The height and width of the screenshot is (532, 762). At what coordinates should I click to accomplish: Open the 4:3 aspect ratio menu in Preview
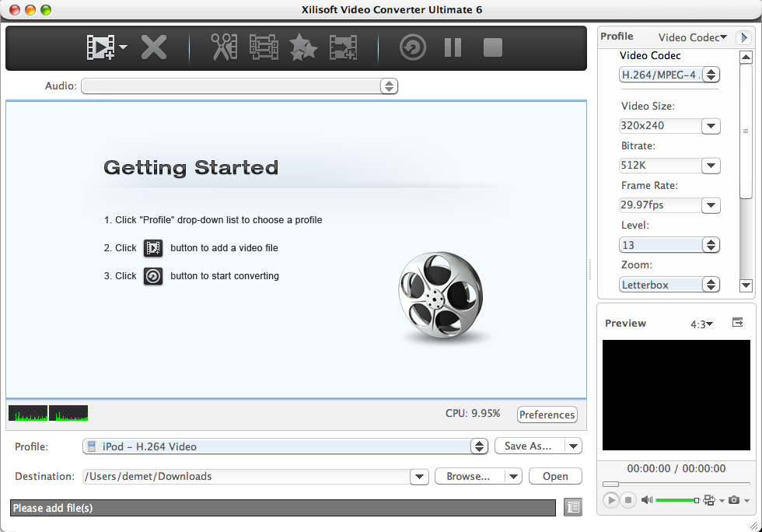coord(701,324)
